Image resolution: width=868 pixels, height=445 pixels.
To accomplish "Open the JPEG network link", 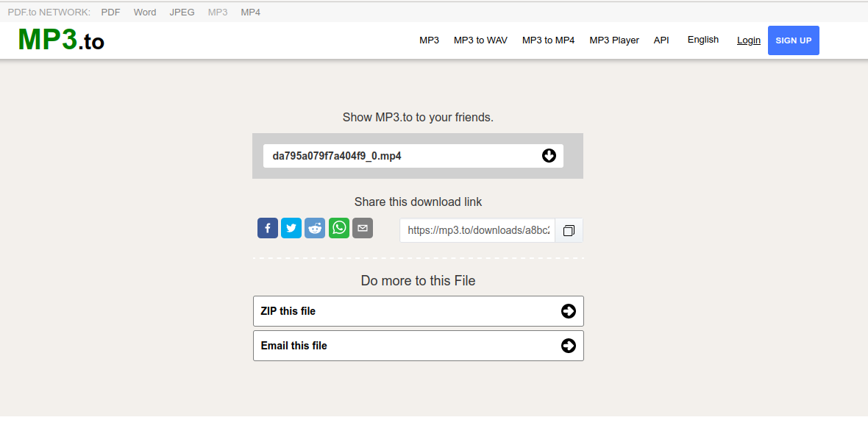I will (182, 13).
